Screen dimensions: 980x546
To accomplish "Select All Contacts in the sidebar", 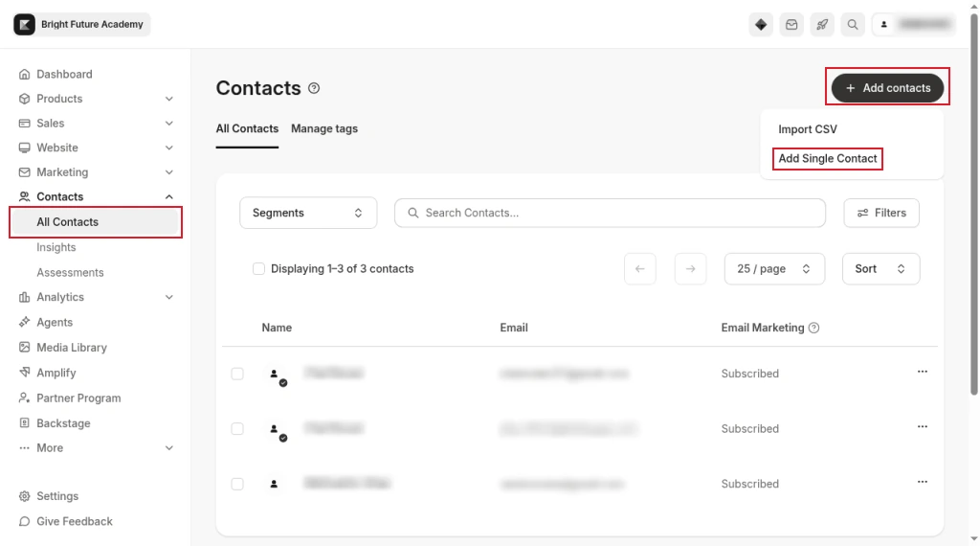I will 96,222.
